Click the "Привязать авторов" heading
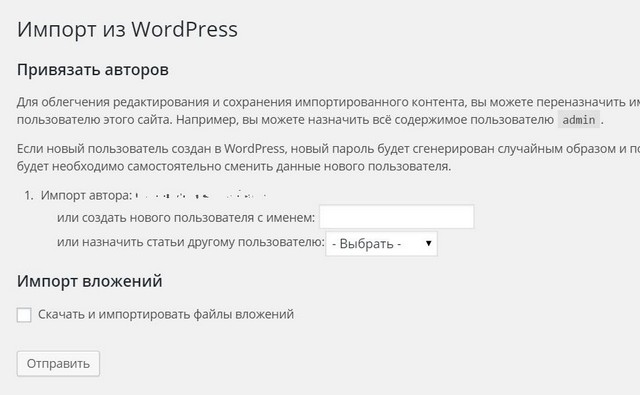 click(x=93, y=69)
